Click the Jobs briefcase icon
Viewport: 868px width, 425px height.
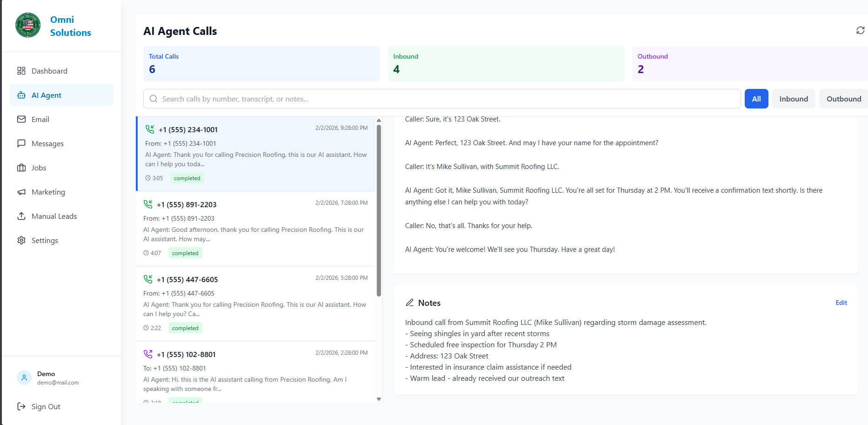point(21,168)
